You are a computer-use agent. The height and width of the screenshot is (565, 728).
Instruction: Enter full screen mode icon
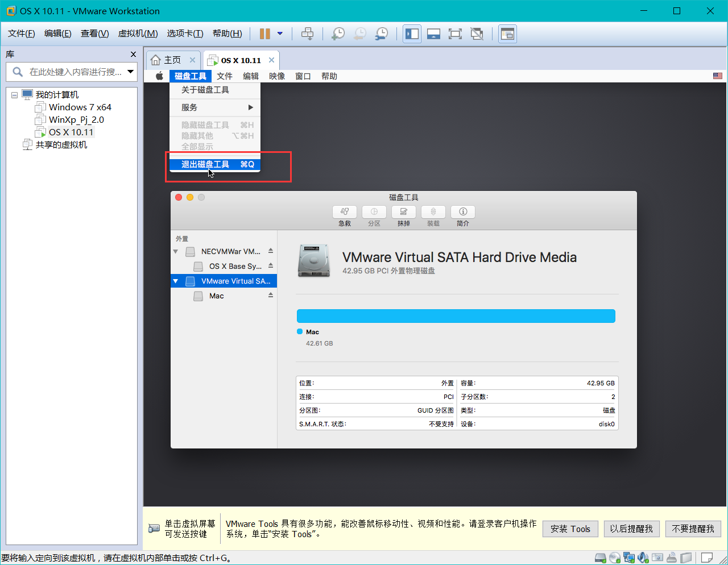point(455,34)
